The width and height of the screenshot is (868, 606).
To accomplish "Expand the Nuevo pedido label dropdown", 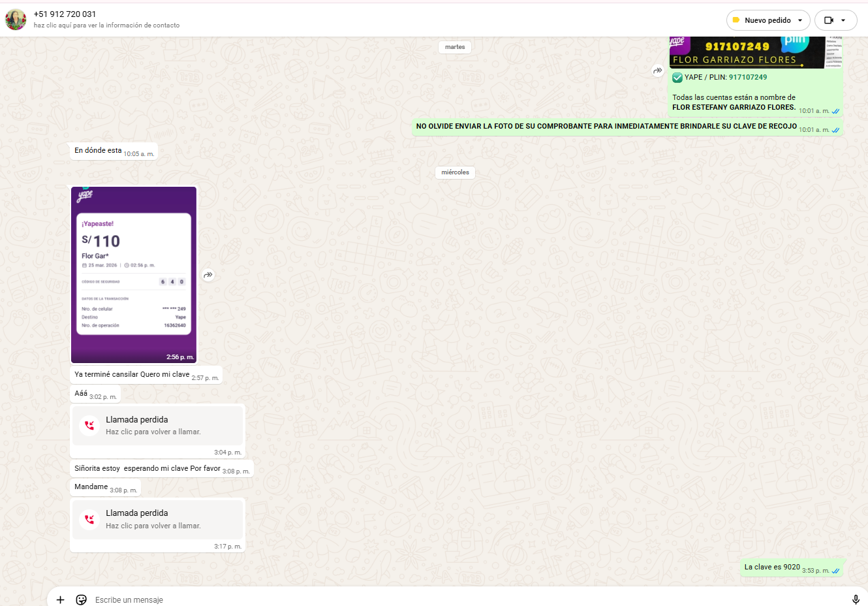I will pos(800,20).
